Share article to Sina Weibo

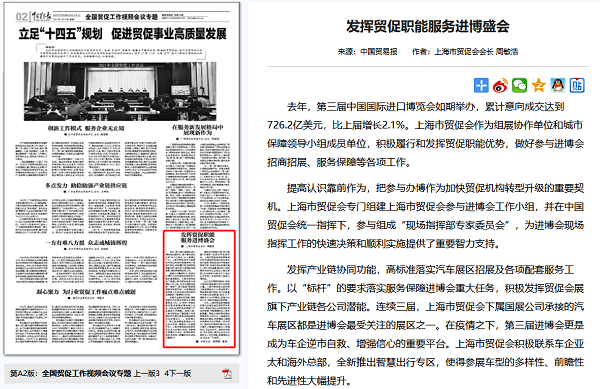coord(500,85)
